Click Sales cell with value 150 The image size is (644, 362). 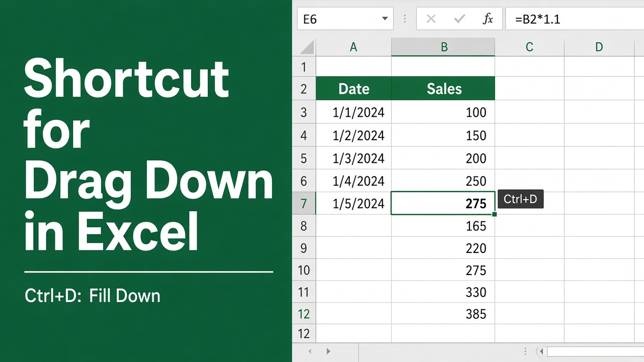pyautogui.click(x=443, y=135)
